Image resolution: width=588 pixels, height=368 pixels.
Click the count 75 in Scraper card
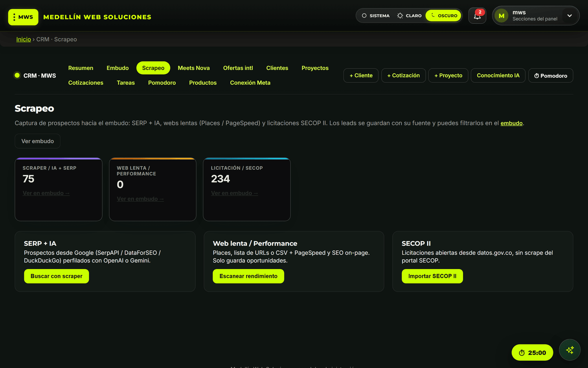29,179
